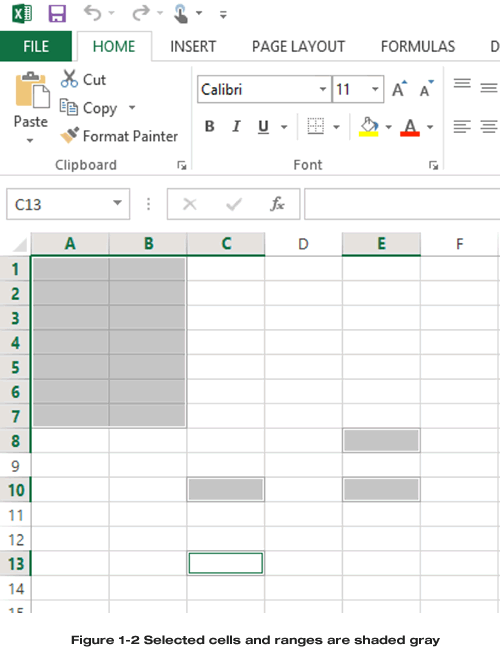Click the Redo arrow icon
Screen dimensions: 500x665
pyautogui.click(x=141, y=13)
